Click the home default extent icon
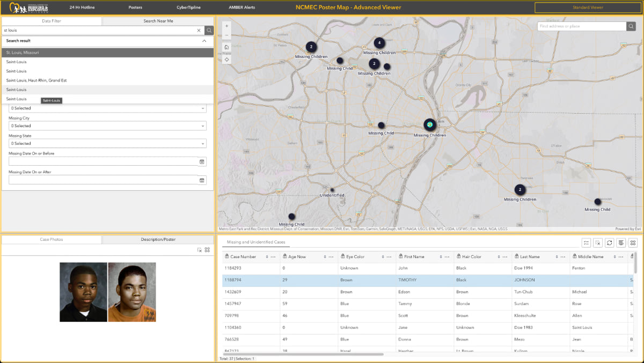 click(x=226, y=47)
